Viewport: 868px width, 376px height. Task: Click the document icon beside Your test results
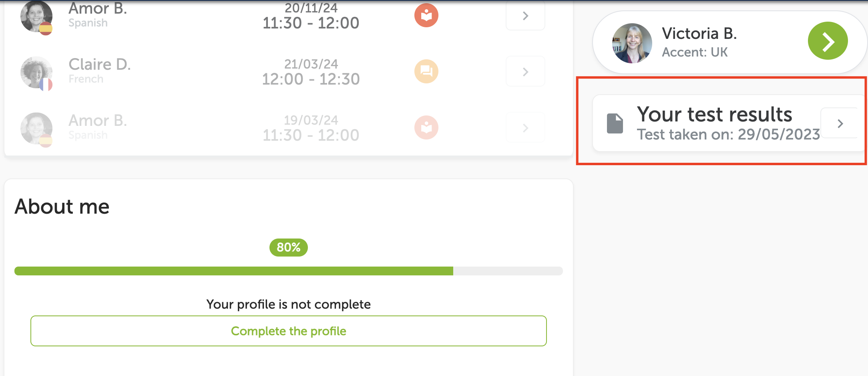[615, 123]
